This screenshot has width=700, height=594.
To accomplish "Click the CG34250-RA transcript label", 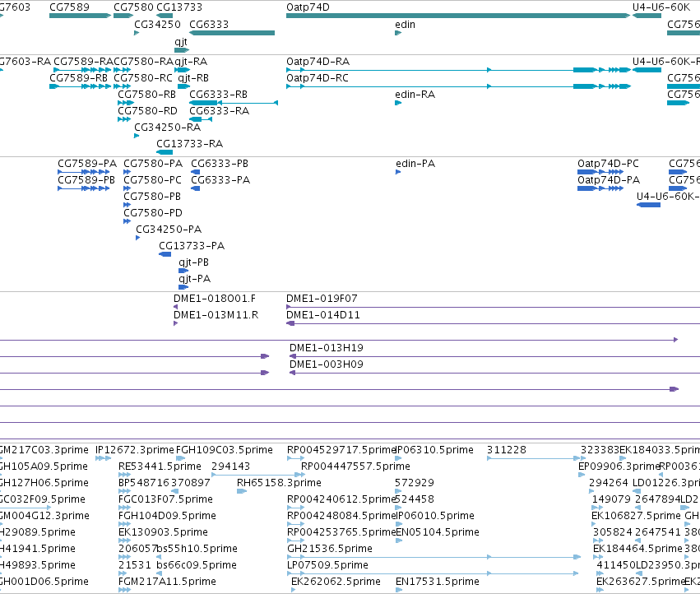I will click(168, 128).
